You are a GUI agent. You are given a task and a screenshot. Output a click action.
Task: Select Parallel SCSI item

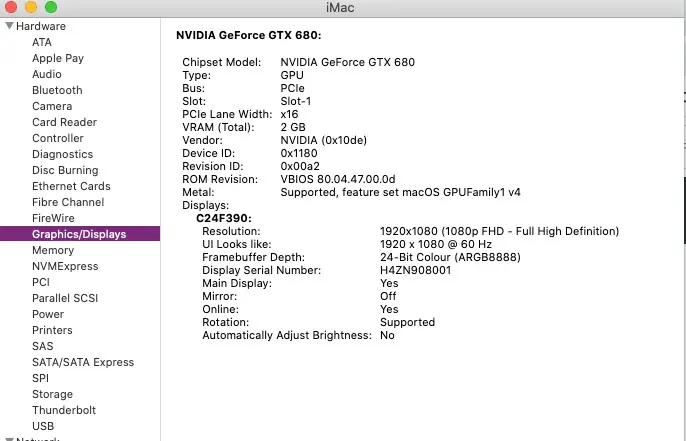[65, 298]
